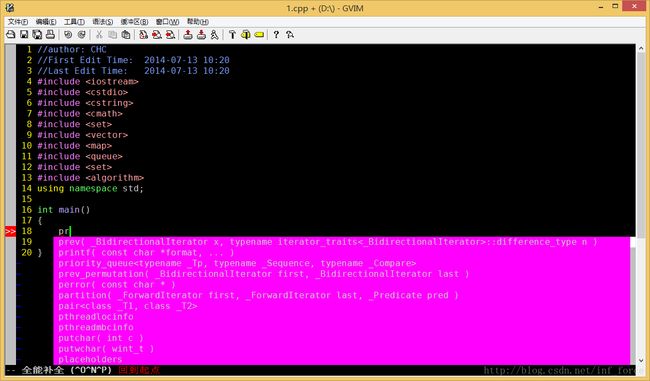The image size is (650, 381).
Task: Click the '//Last Edit Time' comment line
Action: [133, 71]
